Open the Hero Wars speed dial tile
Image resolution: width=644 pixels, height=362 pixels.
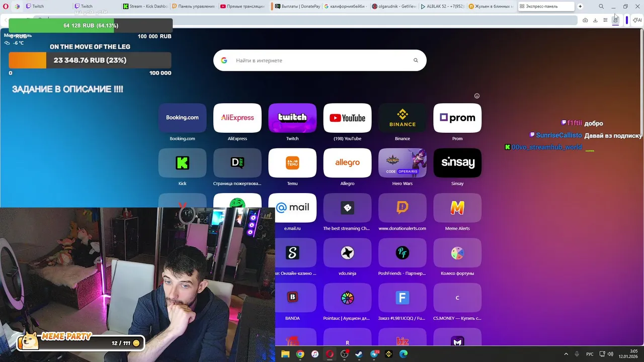(x=403, y=162)
